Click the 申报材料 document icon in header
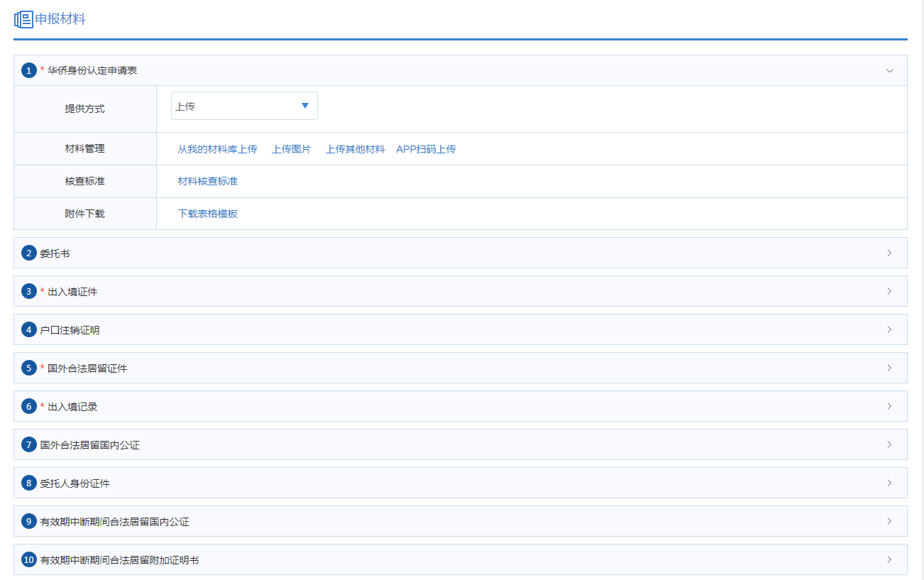The image size is (924, 580). (x=23, y=19)
